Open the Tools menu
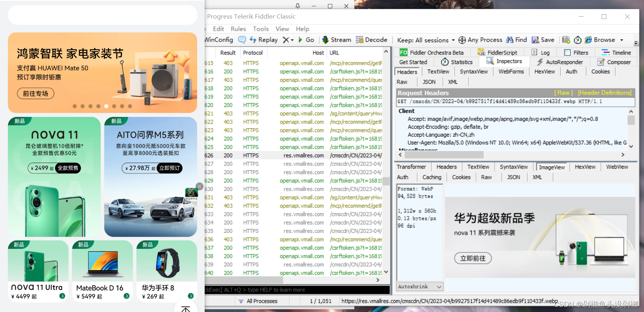This screenshot has height=312, width=644. pos(261,29)
